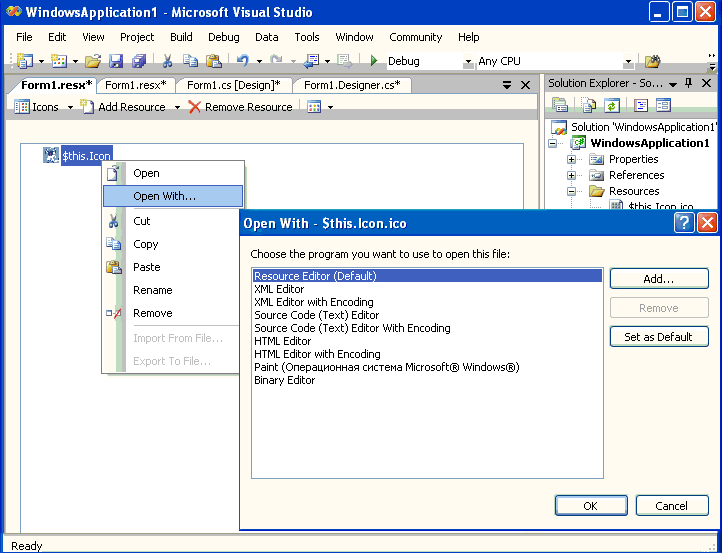
Task: Open the active files list dropdown in tab strip
Action: point(507,85)
